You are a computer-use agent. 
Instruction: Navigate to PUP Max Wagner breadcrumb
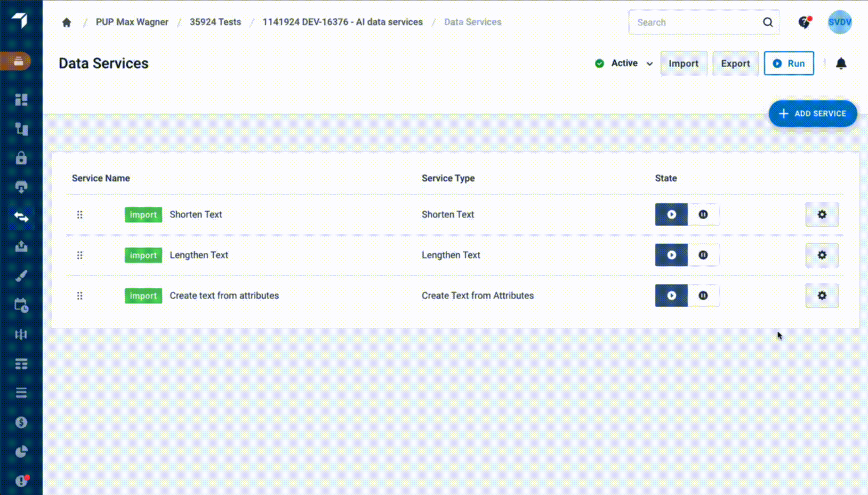click(132, 22)
